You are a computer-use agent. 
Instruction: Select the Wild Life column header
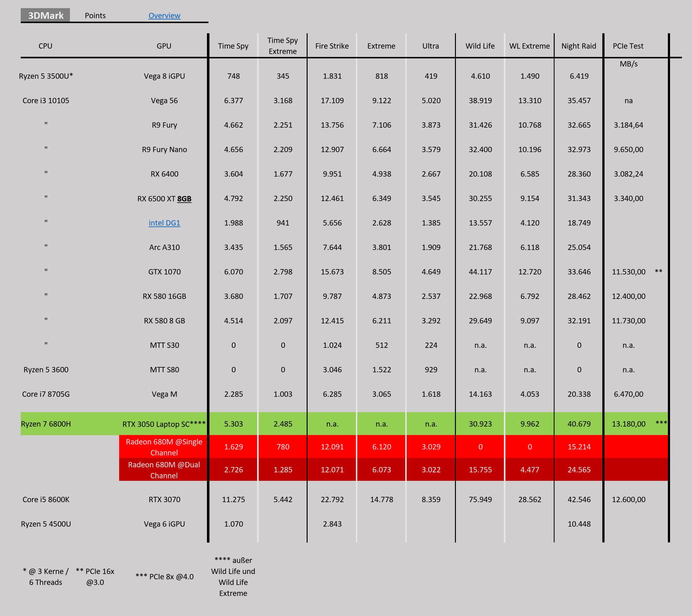pos(480,46)
